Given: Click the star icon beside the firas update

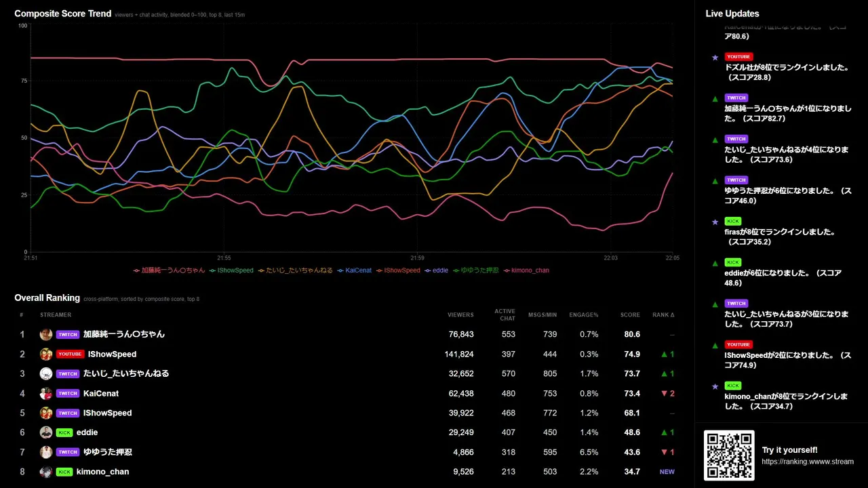Looking at the screenshot, I should point(715,222).
